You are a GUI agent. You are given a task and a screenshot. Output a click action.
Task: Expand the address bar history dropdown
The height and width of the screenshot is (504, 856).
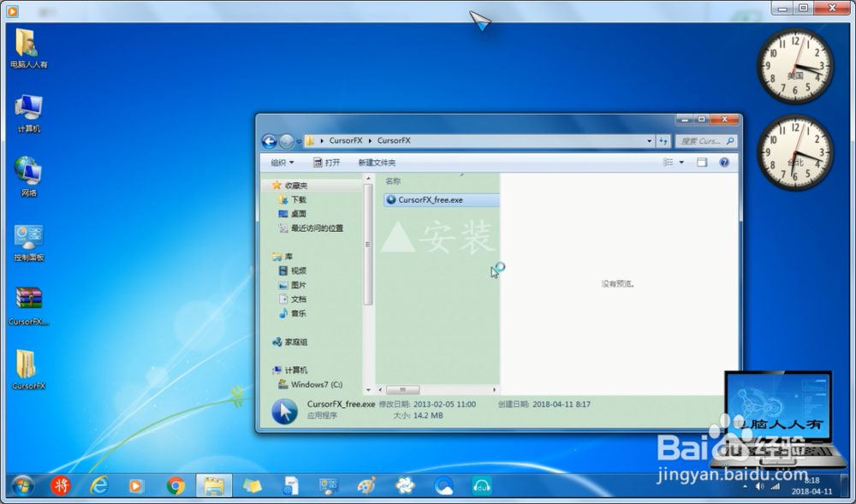[649, 140]
